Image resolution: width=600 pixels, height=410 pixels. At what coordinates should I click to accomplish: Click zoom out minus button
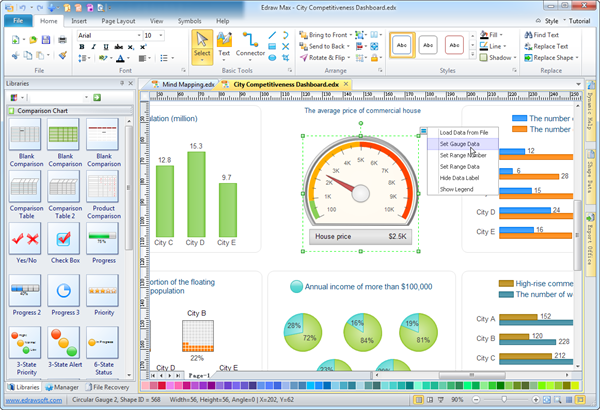click(476, 400)
